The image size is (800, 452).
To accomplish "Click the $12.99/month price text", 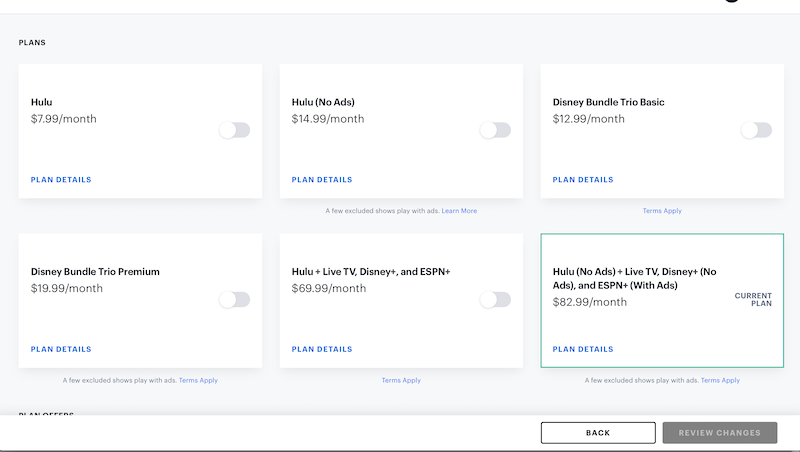I will [588, 119].
